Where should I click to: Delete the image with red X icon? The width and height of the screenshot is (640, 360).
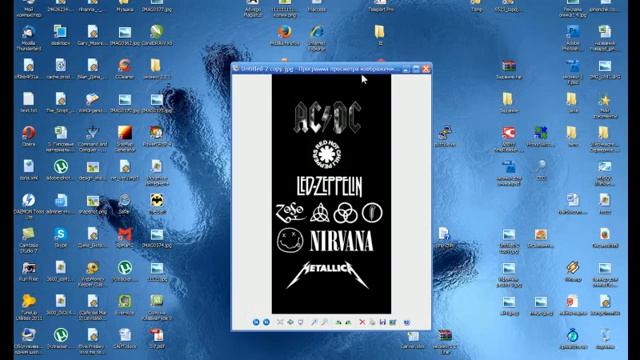[362, 322]
